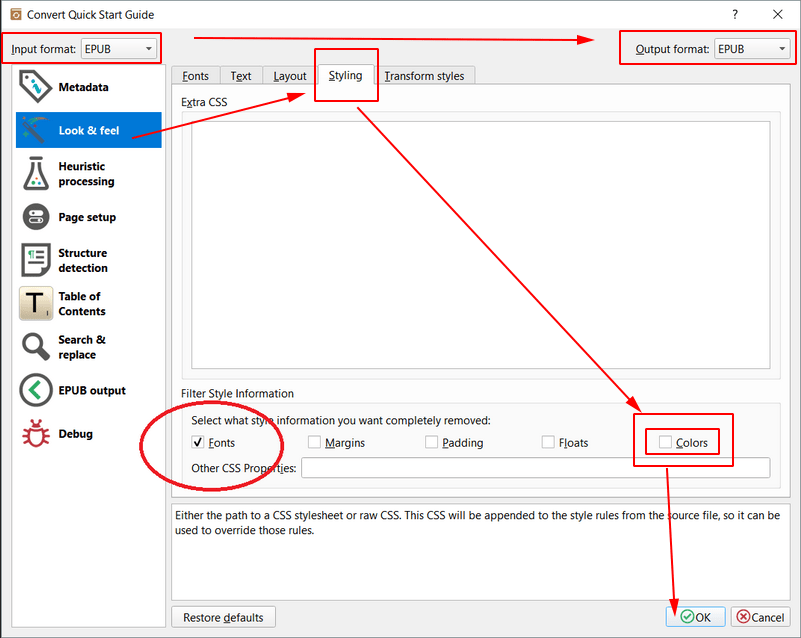Open the Output format dropdown
This screenshot has width=801, height=638.
coord(752,49)
